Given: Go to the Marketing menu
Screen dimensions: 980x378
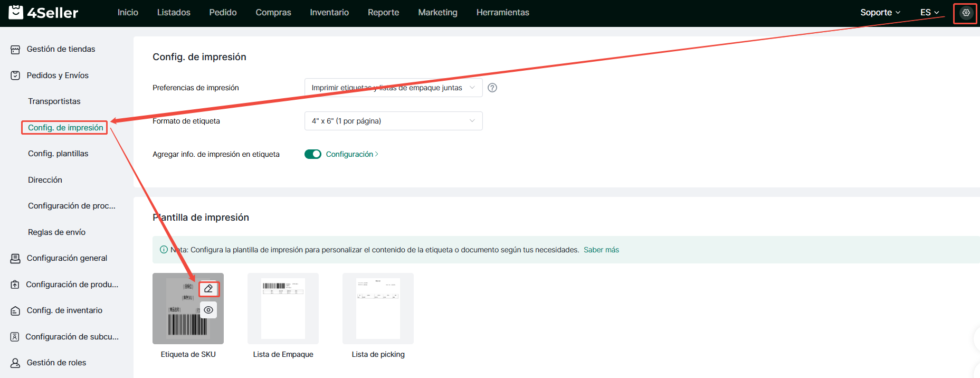Looking at the screenshot, I should point(437,13).
